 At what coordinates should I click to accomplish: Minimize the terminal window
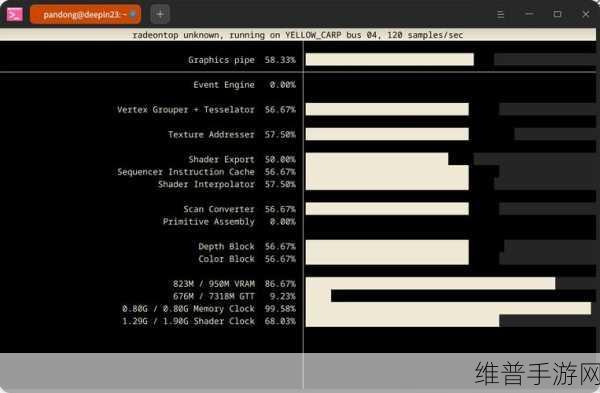[529, 14]
